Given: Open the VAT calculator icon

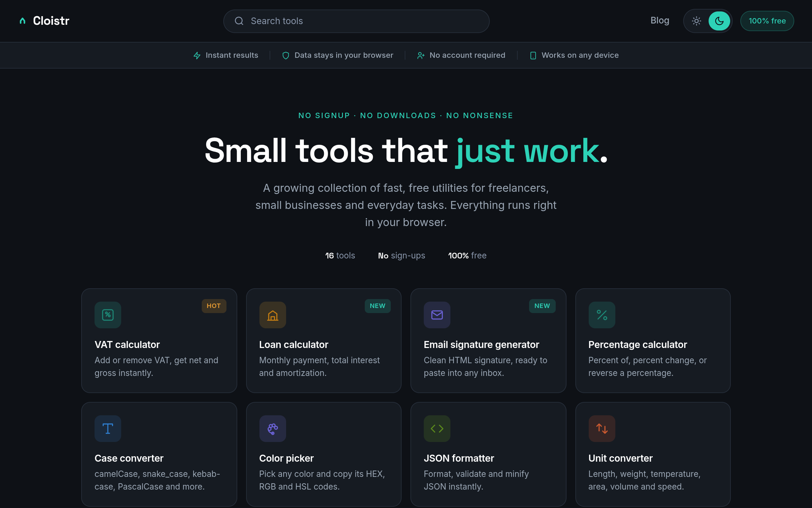Looking at the screenshot, I should click(x=108, y=315).
